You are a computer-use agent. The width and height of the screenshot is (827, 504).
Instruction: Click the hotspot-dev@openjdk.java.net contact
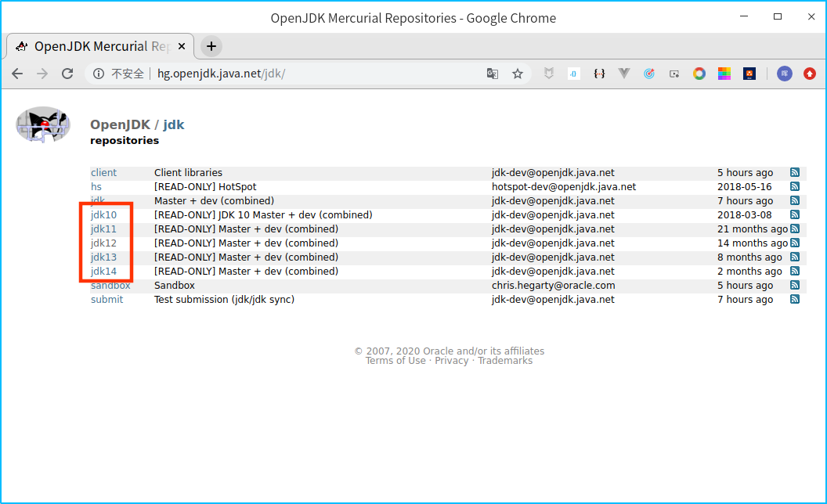(564, 186)
